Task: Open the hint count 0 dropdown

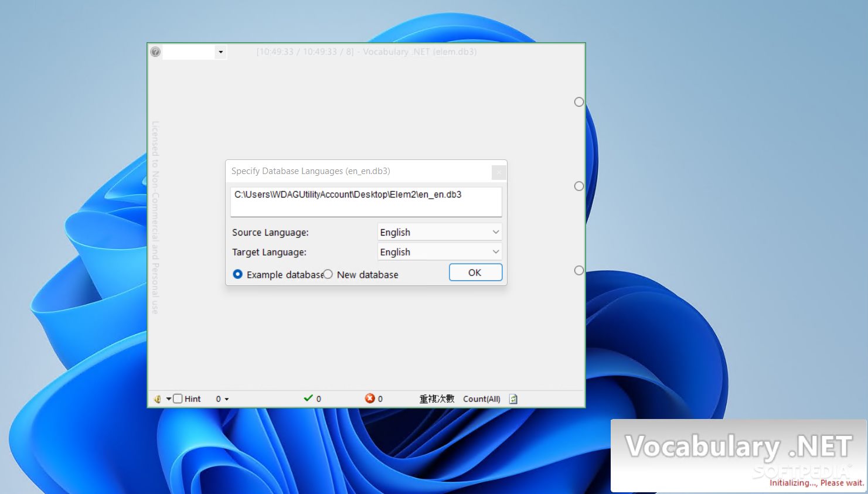Action: 222,399
